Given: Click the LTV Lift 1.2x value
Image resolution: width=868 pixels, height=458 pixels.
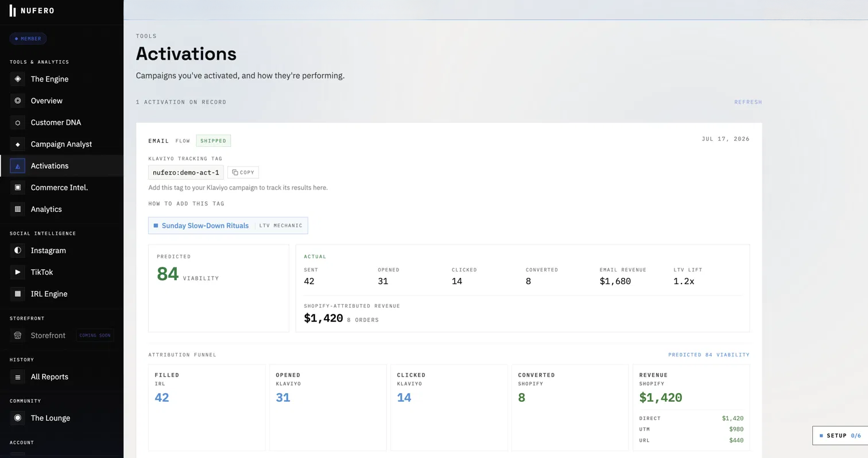Looking at the screenshot, I should click(684, 281).
